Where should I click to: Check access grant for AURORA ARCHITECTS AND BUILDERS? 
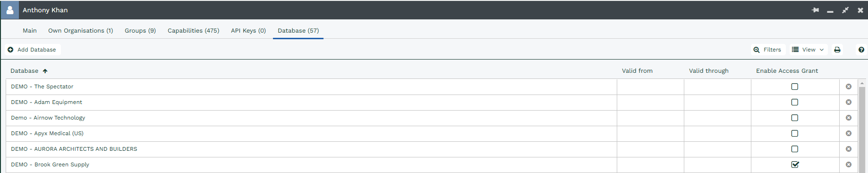tap(795, 149)
